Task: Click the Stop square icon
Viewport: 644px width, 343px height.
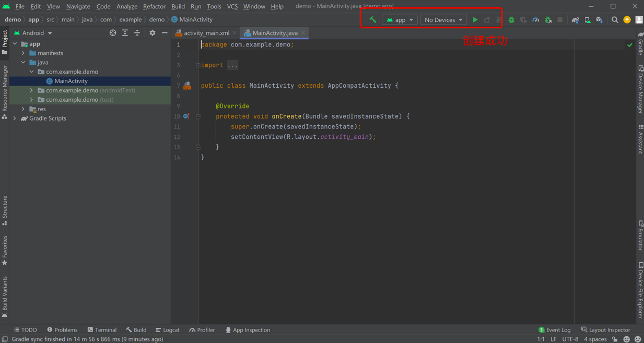Action: [x=560, y=20]
